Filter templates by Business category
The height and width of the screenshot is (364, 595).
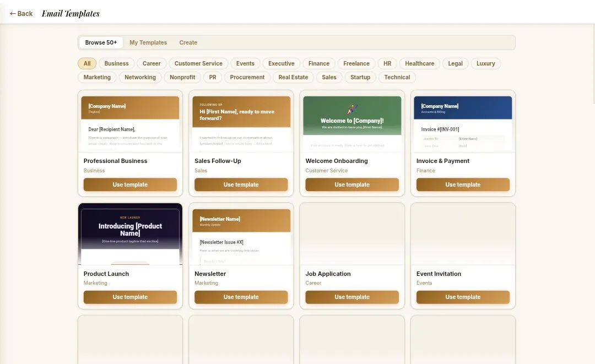(116, 63)
